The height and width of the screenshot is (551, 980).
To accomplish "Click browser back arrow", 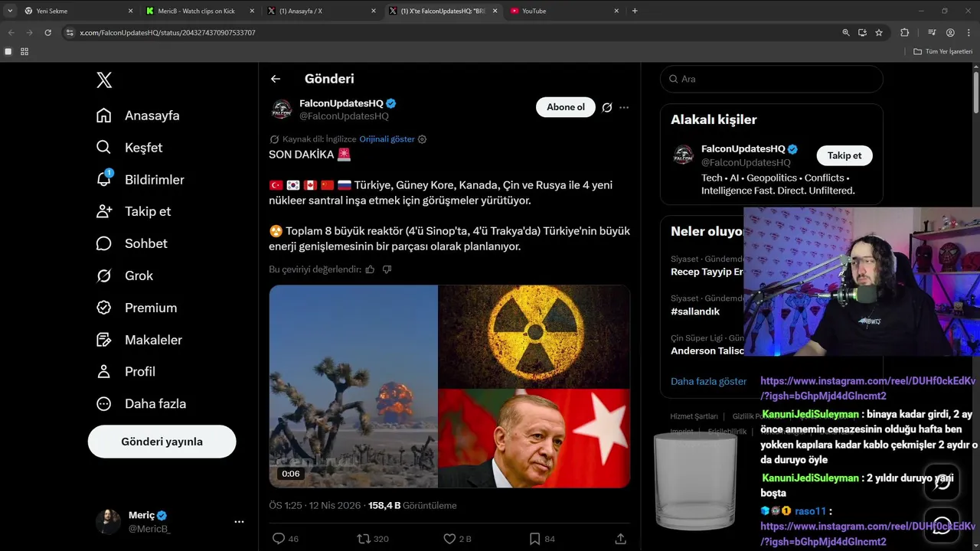I will click(x=11, y=33).
